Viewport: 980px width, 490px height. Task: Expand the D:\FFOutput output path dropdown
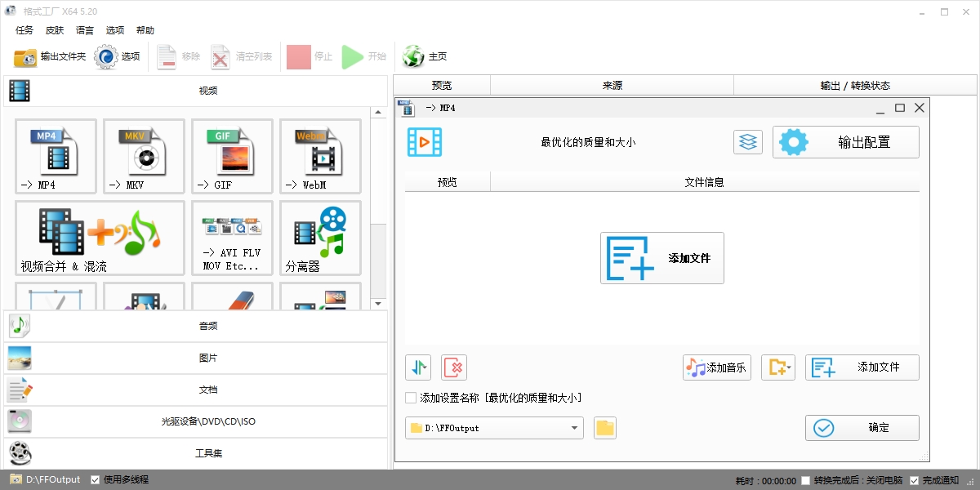pyautogui.click(x=575, y=428)
